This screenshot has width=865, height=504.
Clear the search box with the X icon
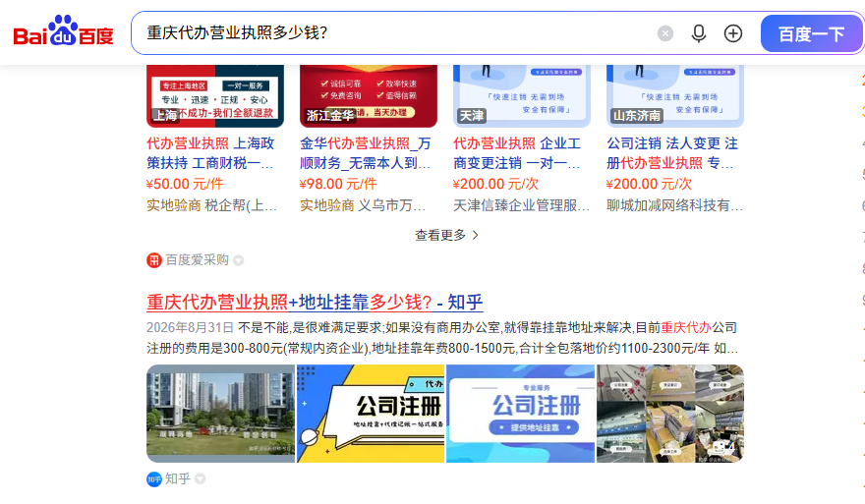[x=665, y=33]
